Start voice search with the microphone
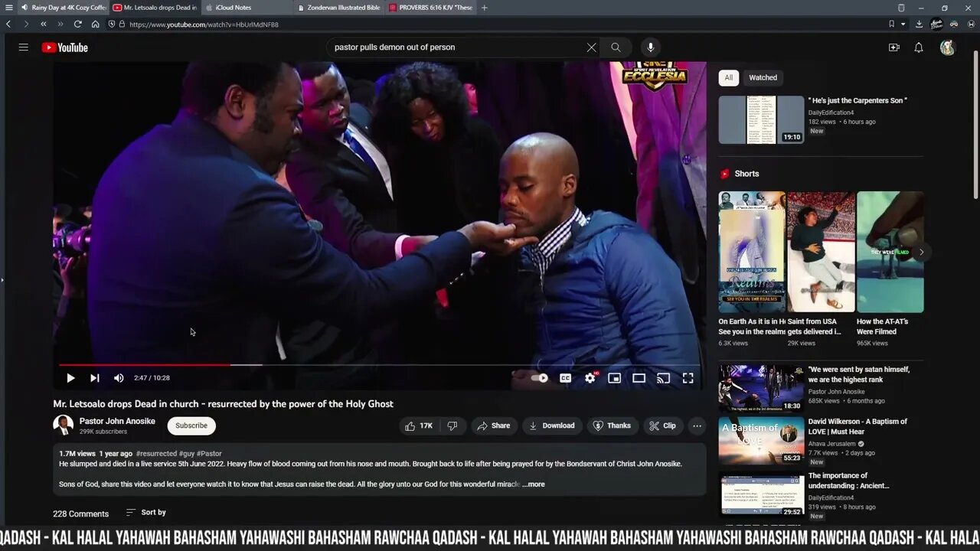Image resolution: width=980 pixels, height=551 pixels. tap(650, 47)
